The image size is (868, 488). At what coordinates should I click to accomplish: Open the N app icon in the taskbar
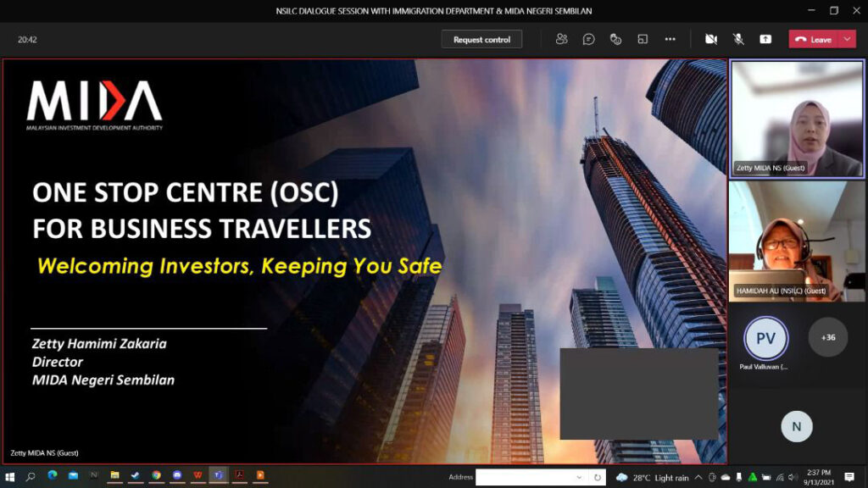93,475
